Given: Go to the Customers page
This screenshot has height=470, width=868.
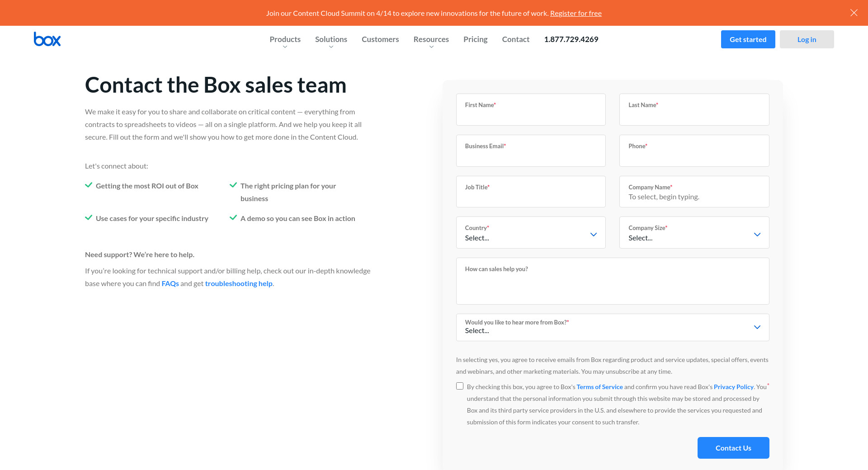Looking at the screenshot, I should [x=380, y=39].
